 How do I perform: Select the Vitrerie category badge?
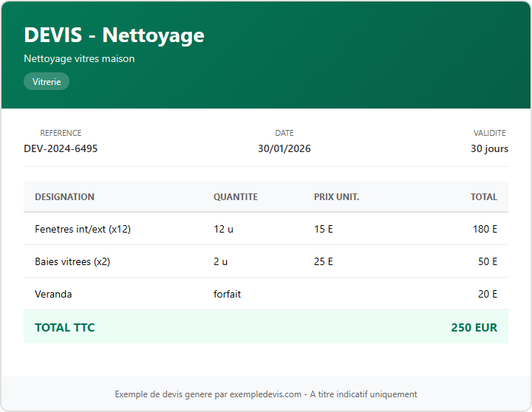47,82
